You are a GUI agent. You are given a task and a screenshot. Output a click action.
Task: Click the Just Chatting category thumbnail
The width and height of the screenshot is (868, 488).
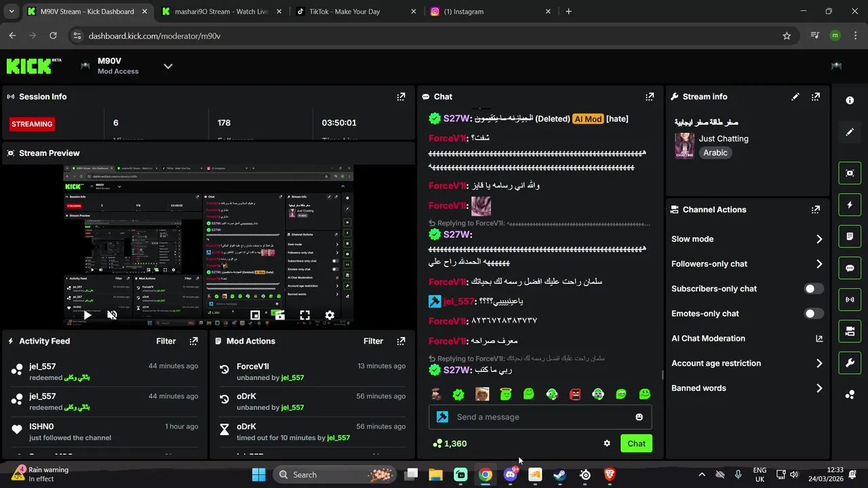[684, 146]
